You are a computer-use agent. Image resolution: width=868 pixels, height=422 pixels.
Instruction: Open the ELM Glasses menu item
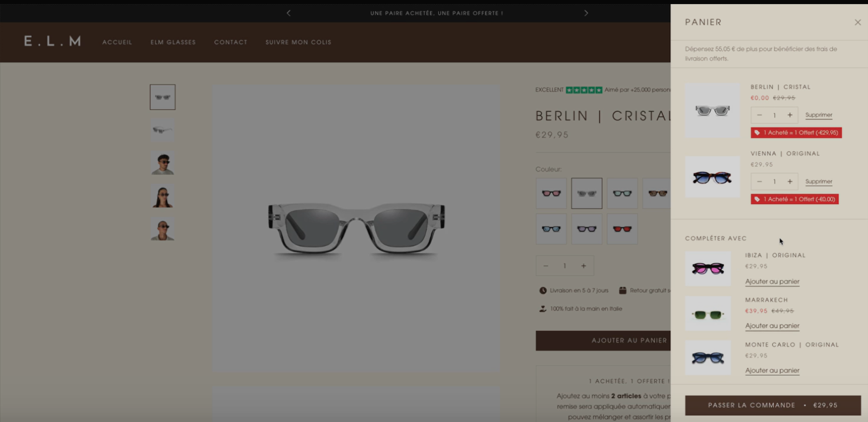(173, 42)
